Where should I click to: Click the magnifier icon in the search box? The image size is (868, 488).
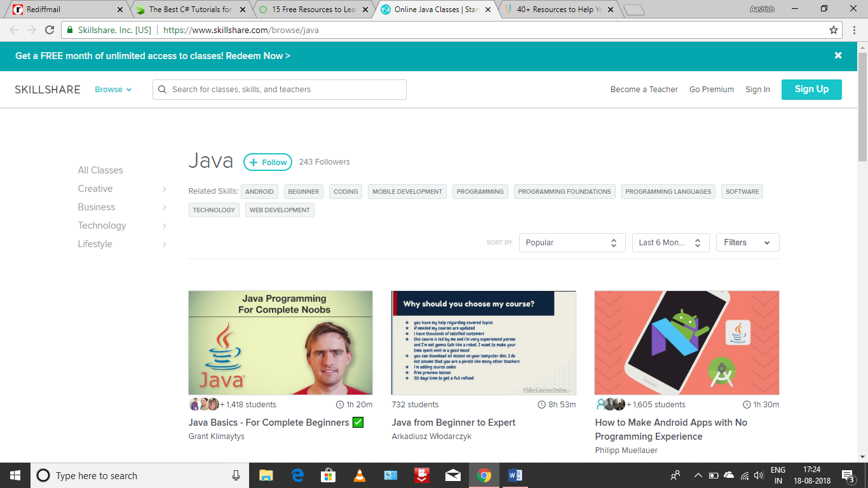pyautogui.click(x=163, y=90)
